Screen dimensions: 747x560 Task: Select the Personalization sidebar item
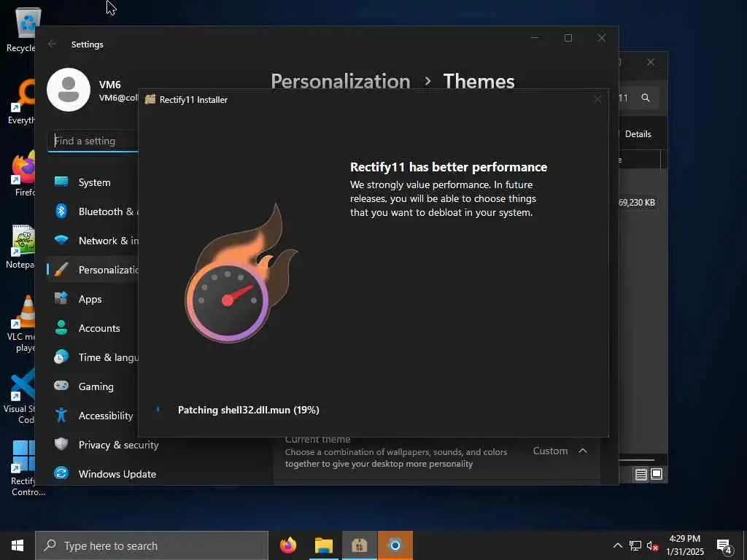click(93, 270)
